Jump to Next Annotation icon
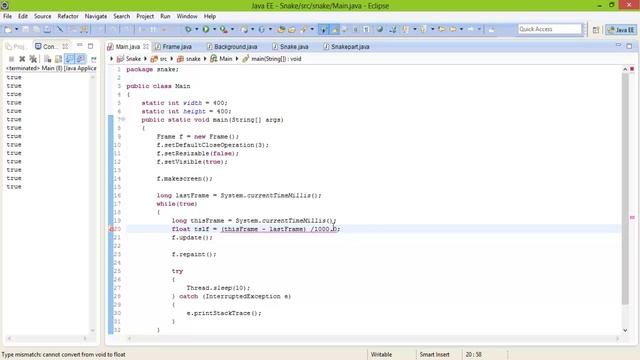 406,29
